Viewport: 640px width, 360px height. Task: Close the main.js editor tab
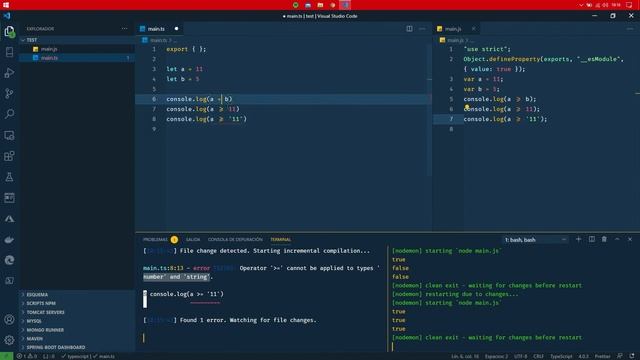[473, 29]
